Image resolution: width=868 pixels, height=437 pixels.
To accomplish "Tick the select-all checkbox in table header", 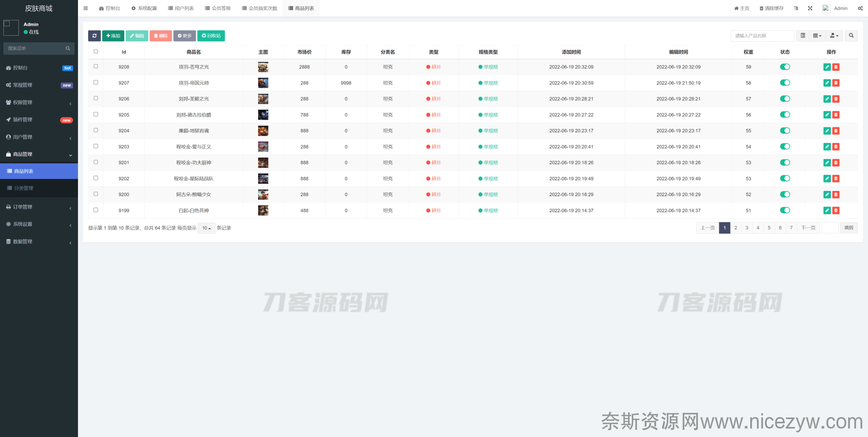I will pyautogui.click(x=96, y=52).
